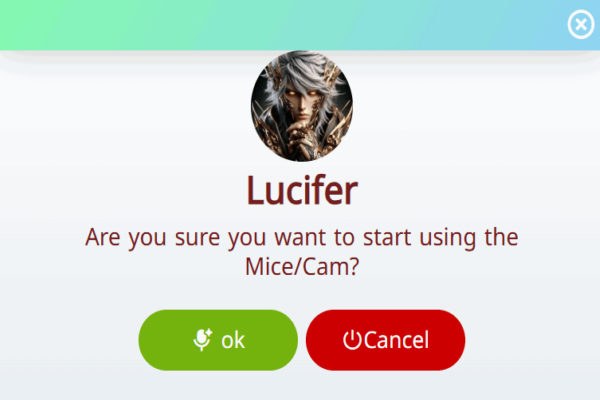The image size is (600, 400).
Task: Dismiss the popup via circled X icon
Action: tap(580, 24)
